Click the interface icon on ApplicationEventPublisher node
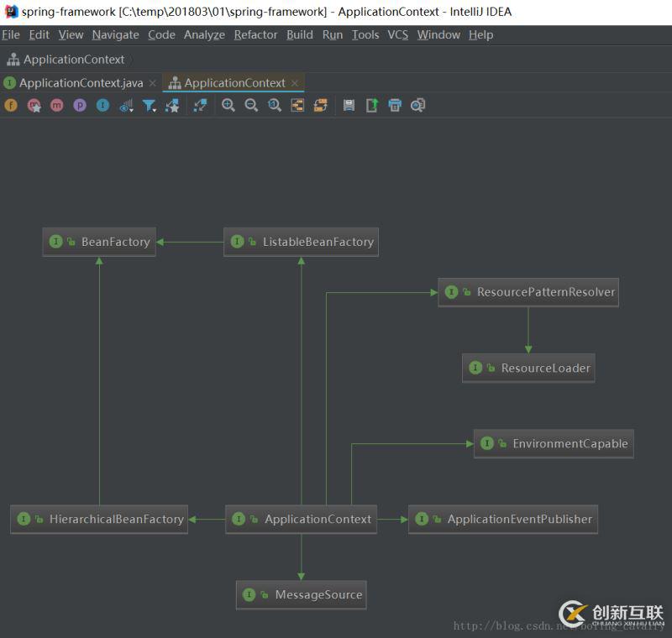 (423, 519)
